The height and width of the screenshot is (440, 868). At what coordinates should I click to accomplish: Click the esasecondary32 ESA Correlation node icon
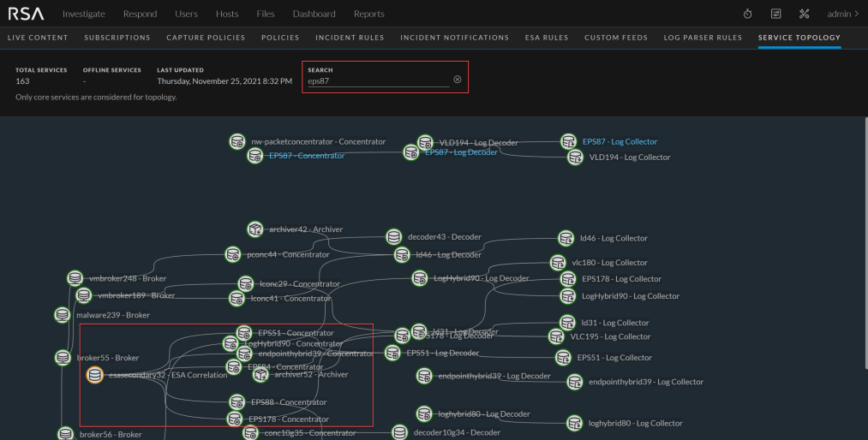(x=95, y=375)
